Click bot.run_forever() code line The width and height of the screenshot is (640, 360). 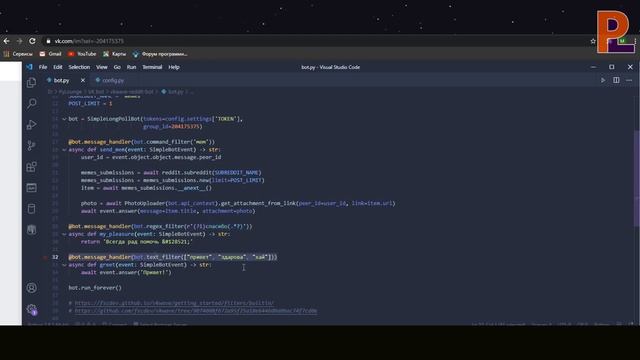[x=95, y=288]
